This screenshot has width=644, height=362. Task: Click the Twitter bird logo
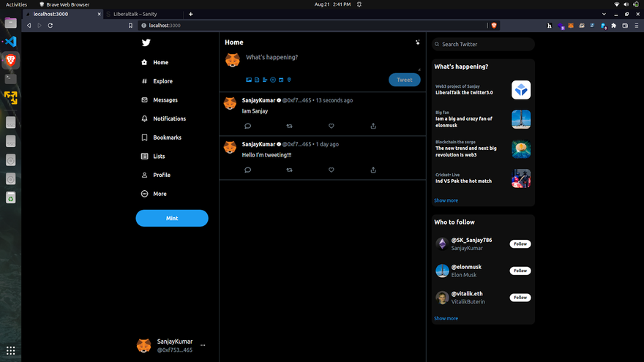click(x=146, y=43)
